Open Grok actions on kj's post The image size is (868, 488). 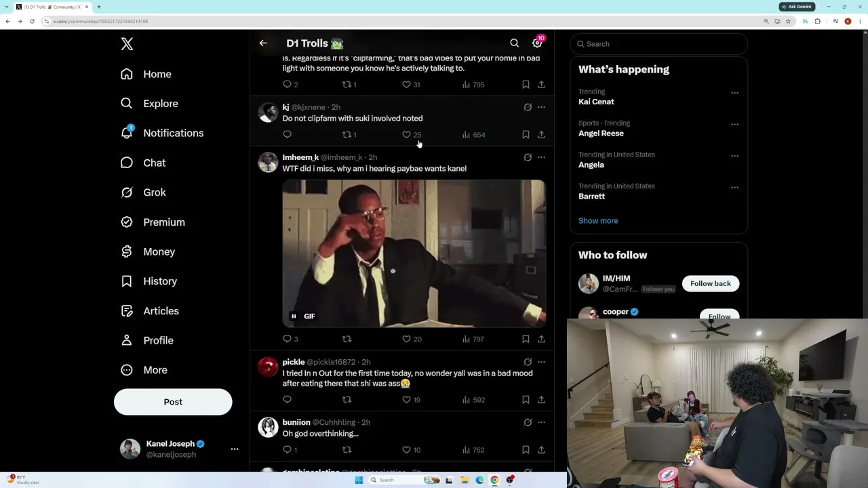528,107
